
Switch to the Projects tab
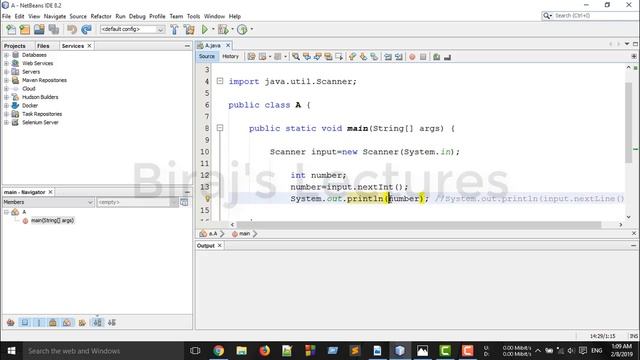point(15,46)
